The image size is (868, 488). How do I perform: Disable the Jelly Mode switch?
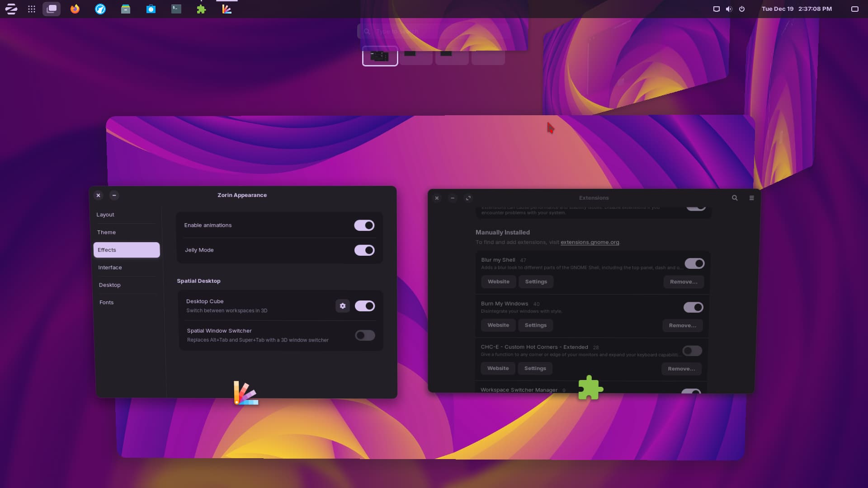click(x=364, y=250)
